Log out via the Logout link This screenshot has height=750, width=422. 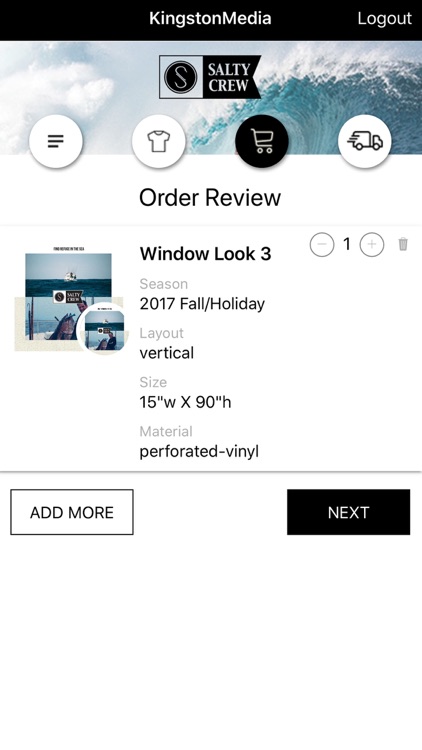point(384,19)
